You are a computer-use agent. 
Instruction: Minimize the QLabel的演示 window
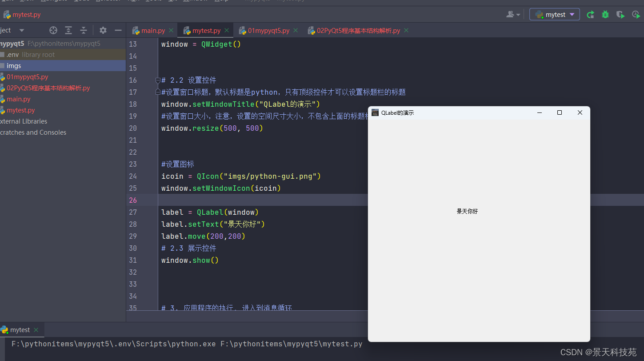(x=540, y=112)
